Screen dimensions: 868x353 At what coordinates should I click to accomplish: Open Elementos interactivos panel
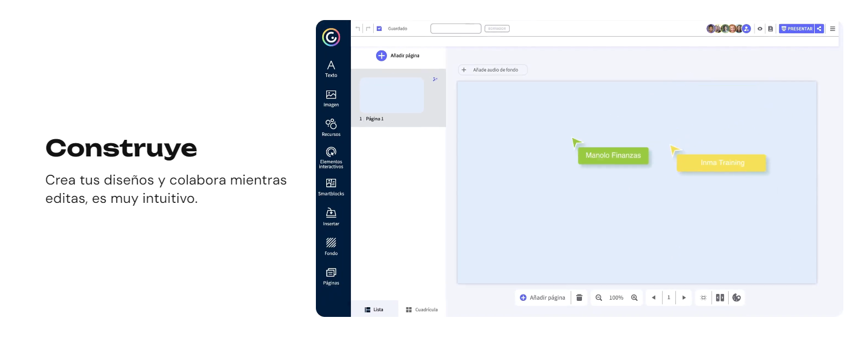[x=331, y=157]
